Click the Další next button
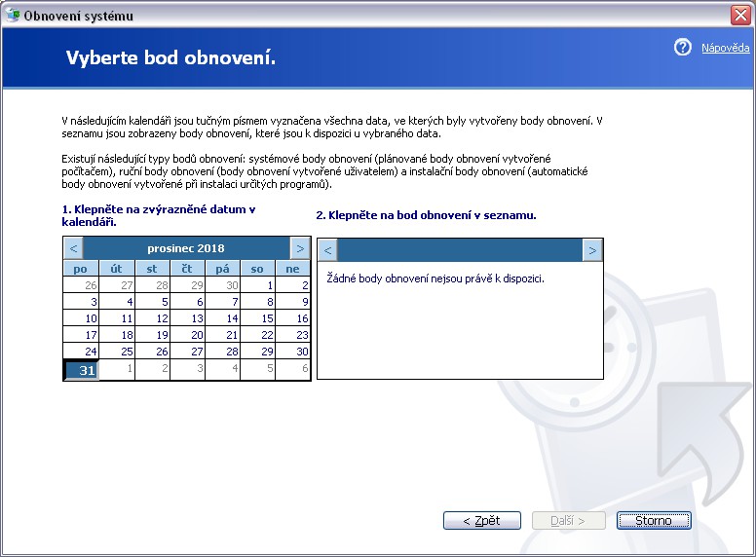This screenshot has width=756, height=557. pos(568,520)
